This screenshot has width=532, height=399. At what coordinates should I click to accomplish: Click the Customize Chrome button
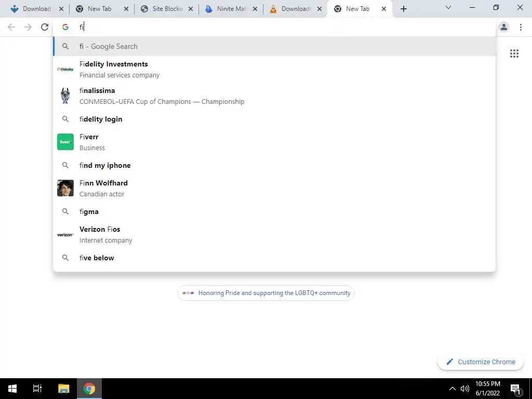pyautogui.click(x=481, y=362)
